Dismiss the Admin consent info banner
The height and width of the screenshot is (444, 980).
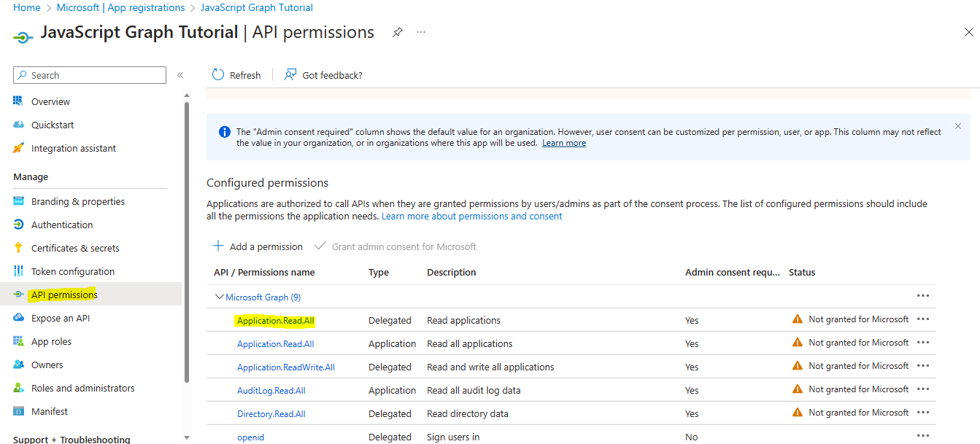958,126
